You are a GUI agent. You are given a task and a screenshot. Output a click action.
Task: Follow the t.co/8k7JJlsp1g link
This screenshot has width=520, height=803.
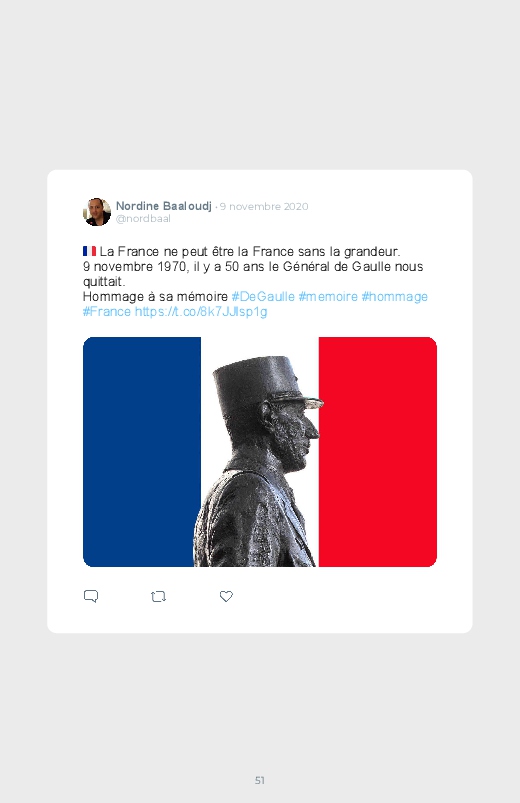tap(201, 312)
